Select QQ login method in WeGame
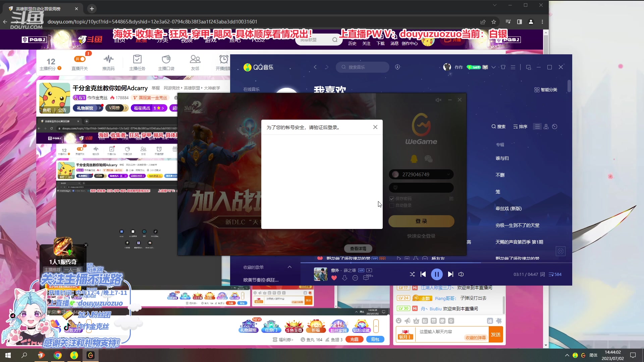The height and width of the screenshot is (362, 644). 414,159
